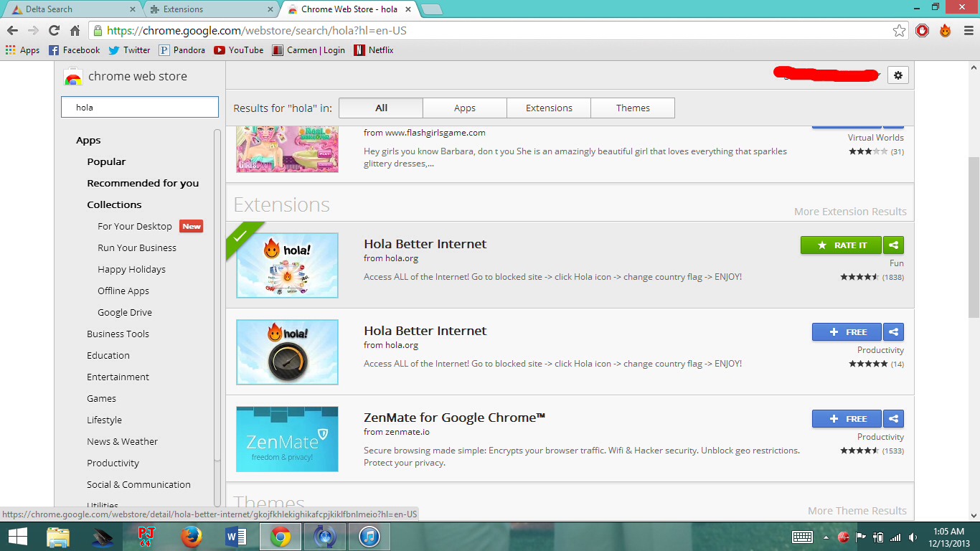This screenshot has width=980, height=551.
Task: Open Microsoft Word from the taskbar
Action: tap(235, 537)
